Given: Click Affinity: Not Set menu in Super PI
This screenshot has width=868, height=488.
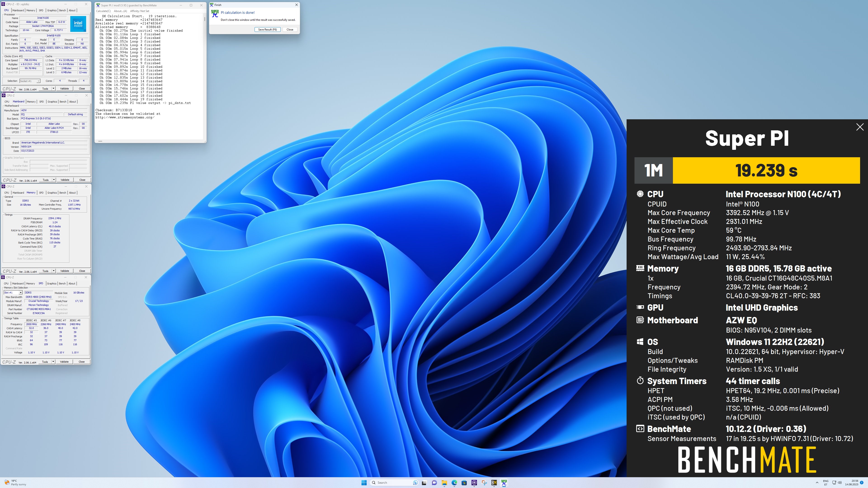Looking at the screenshot, I should coord(139,11).
